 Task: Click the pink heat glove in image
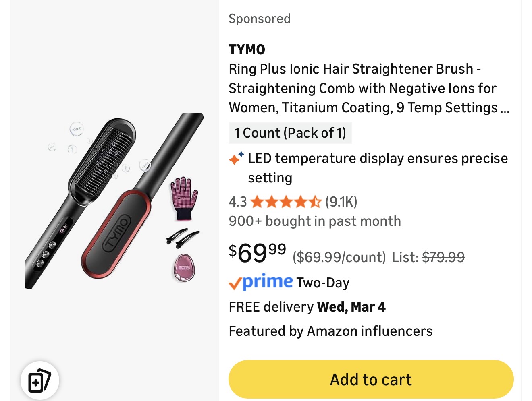(x=184, y=198)
